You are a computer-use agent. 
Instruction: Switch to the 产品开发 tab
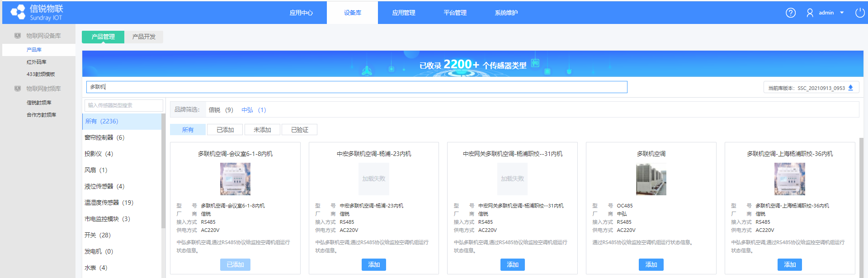(x=144, y=37)
